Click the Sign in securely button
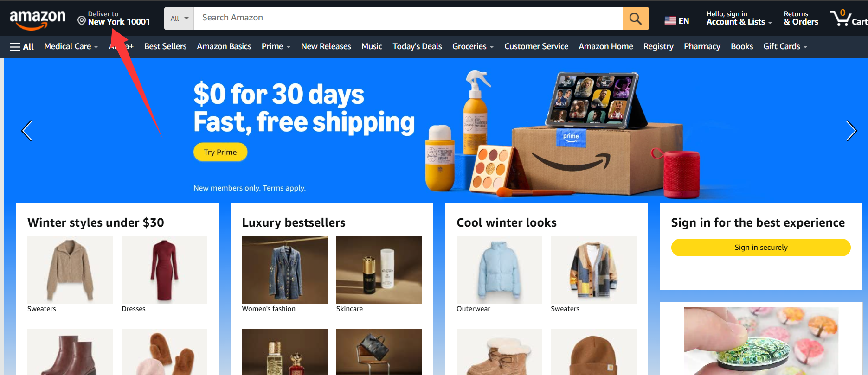Viewport: 868px width, 375px height. [761, 248]
